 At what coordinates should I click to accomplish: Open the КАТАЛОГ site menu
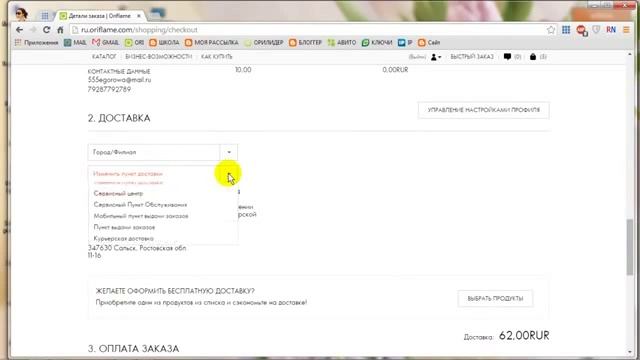click(104, 57)
